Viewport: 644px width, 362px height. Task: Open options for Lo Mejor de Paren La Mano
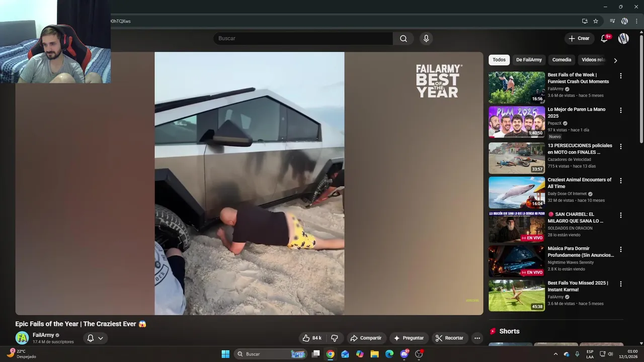[x=620, y=110]
